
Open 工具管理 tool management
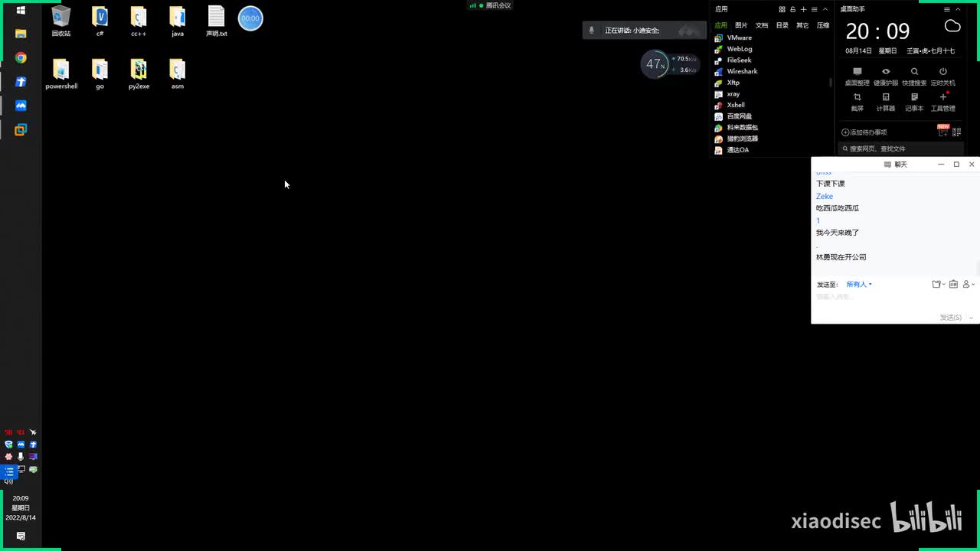pyautogui.click(x=943, y=103)
